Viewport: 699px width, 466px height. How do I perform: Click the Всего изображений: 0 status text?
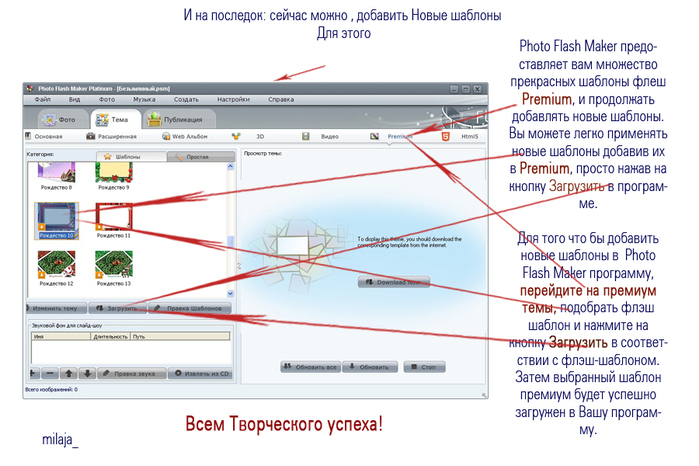click(51, 390)
